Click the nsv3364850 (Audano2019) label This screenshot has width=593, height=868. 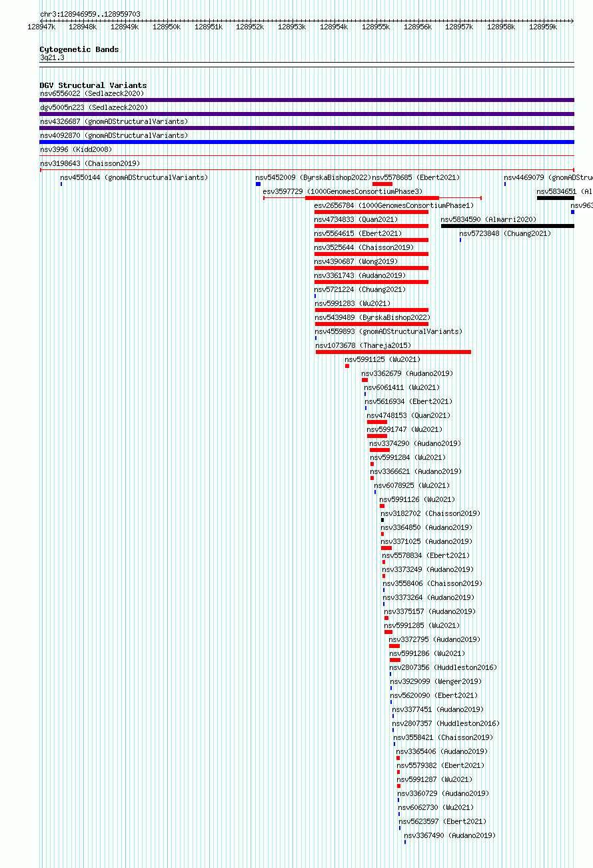[426, 527]
